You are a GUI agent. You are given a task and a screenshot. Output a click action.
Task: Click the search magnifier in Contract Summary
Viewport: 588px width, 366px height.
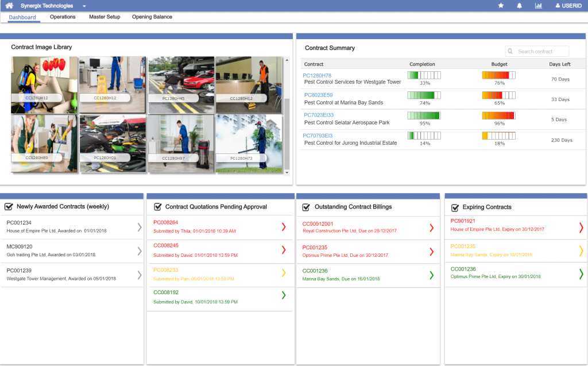(x=510, y=51)
